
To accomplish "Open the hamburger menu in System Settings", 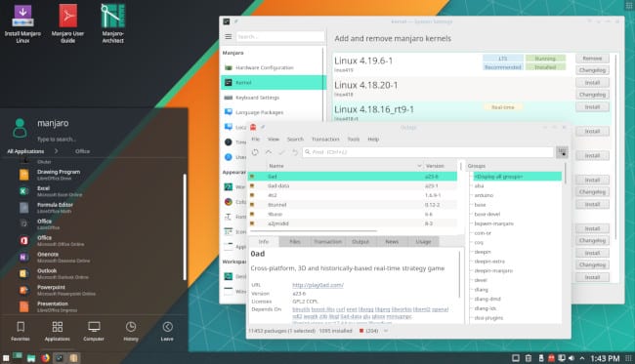I will 229,37.
